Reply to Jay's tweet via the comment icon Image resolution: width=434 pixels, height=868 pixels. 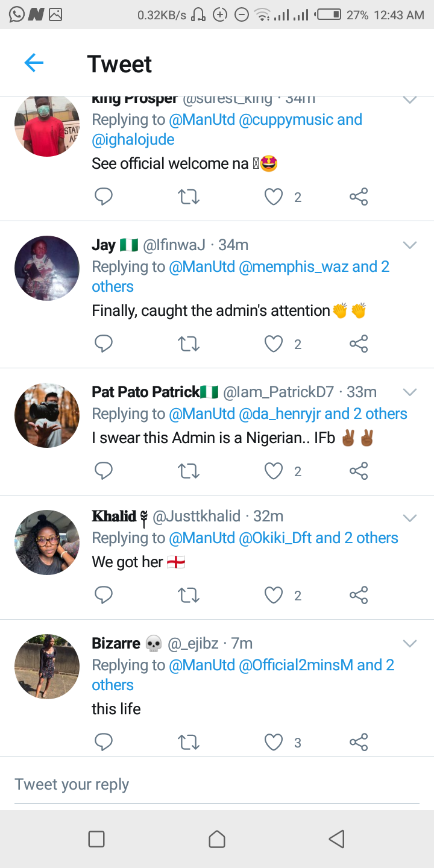coord(104,344)
